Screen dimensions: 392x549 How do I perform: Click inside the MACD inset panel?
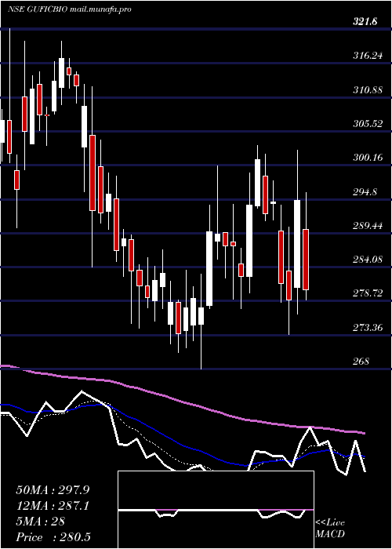(216, 510)
